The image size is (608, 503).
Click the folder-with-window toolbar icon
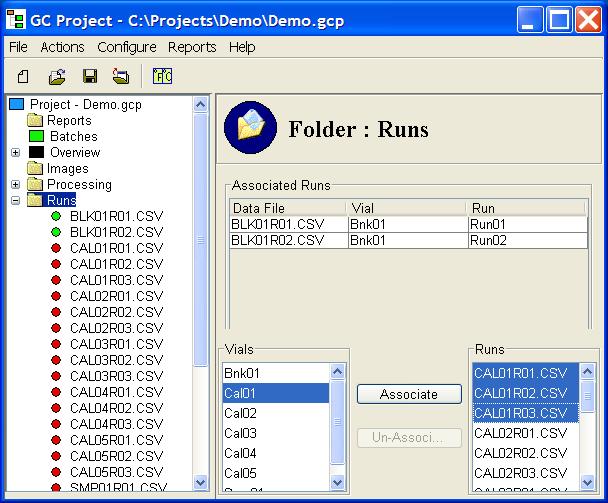pos(121,76)
